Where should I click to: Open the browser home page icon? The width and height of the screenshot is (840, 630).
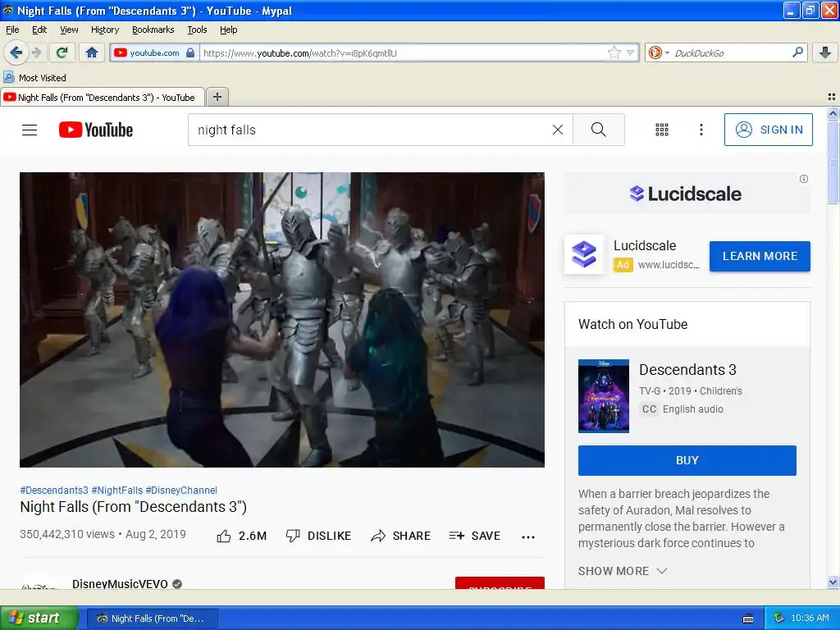pyautogui.click(x=92, y=52)
